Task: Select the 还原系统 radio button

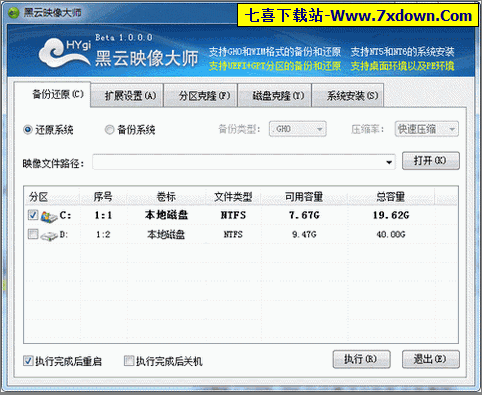Action: point(27,130)
